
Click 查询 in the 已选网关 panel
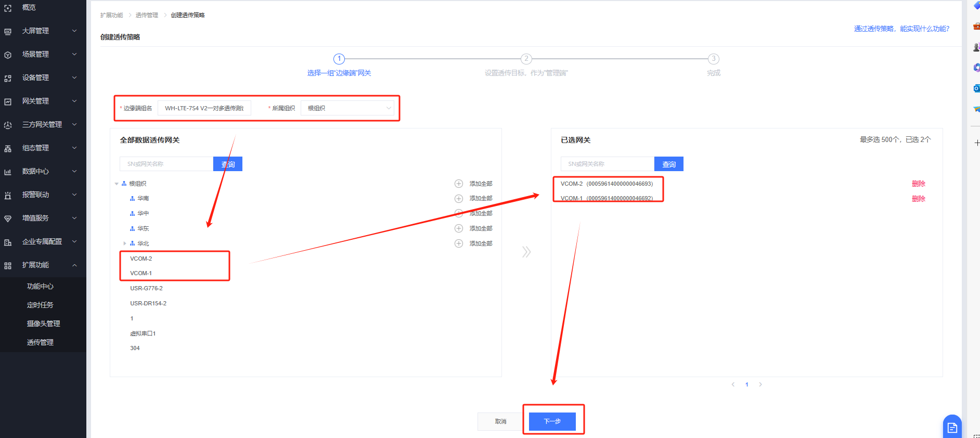(669, 164)
